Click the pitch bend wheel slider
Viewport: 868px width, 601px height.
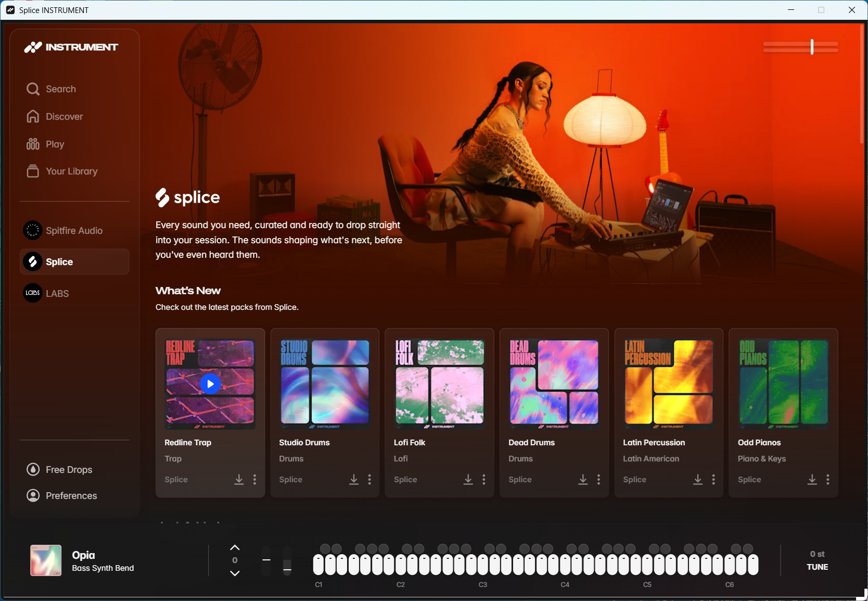click(266, 561)
